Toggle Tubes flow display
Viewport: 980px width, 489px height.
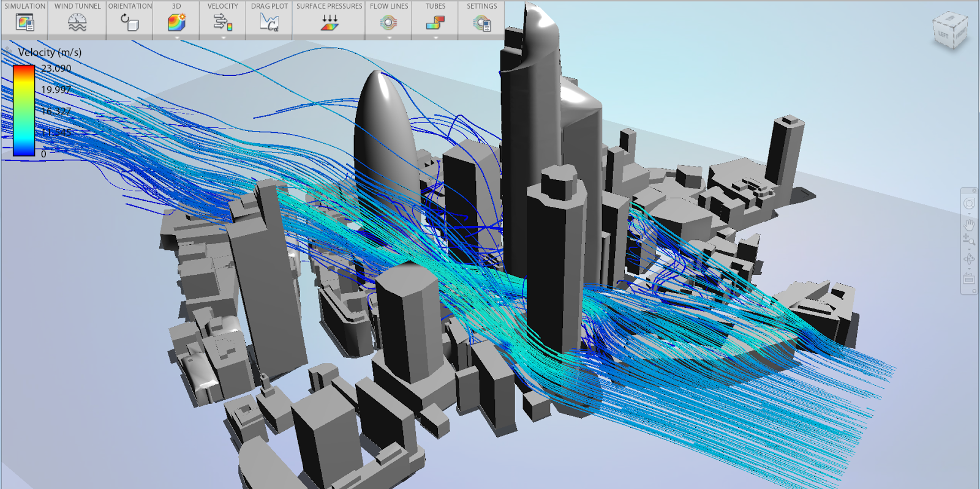[x=435, y=23]
